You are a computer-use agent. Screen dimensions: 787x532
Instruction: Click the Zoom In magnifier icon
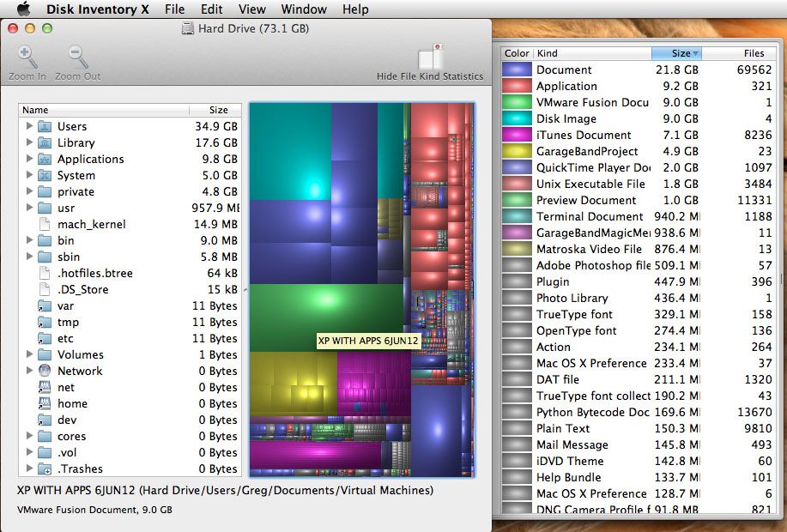[27, 57]
